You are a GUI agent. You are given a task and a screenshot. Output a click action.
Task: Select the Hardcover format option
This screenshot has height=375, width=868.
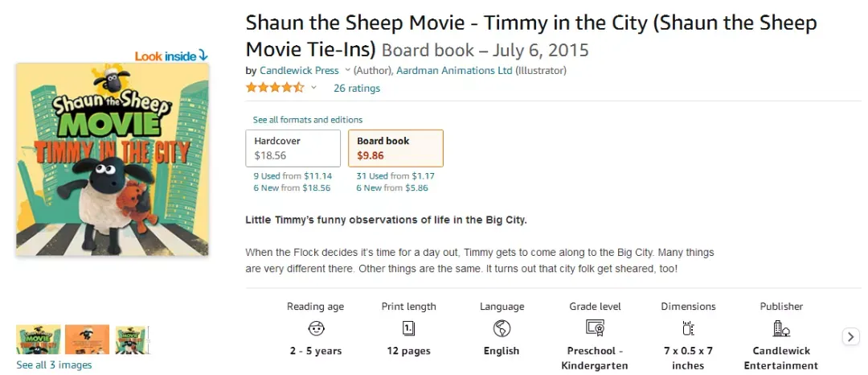tap(293, 148)
